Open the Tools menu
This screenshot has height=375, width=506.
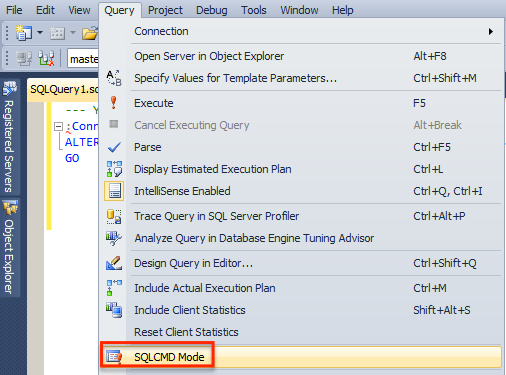pos(254,10)
